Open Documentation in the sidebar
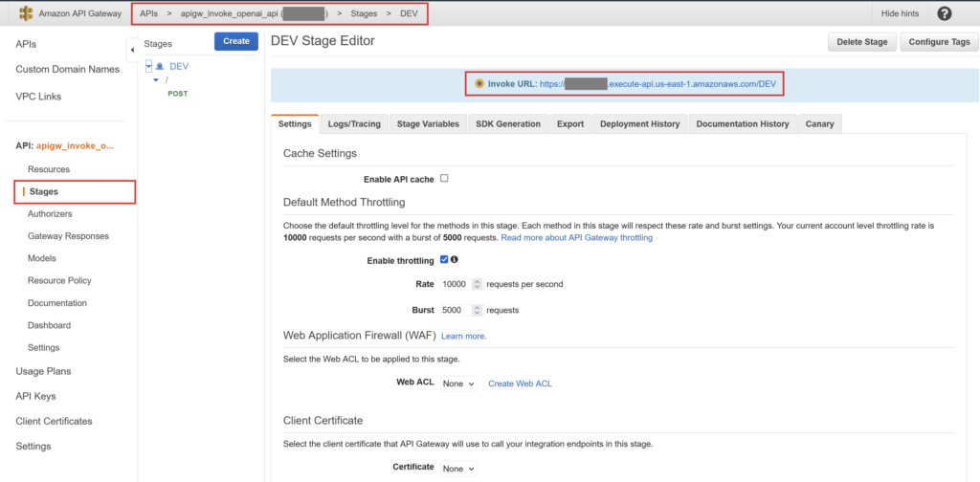The image size is (980, 482). (57, 303)
